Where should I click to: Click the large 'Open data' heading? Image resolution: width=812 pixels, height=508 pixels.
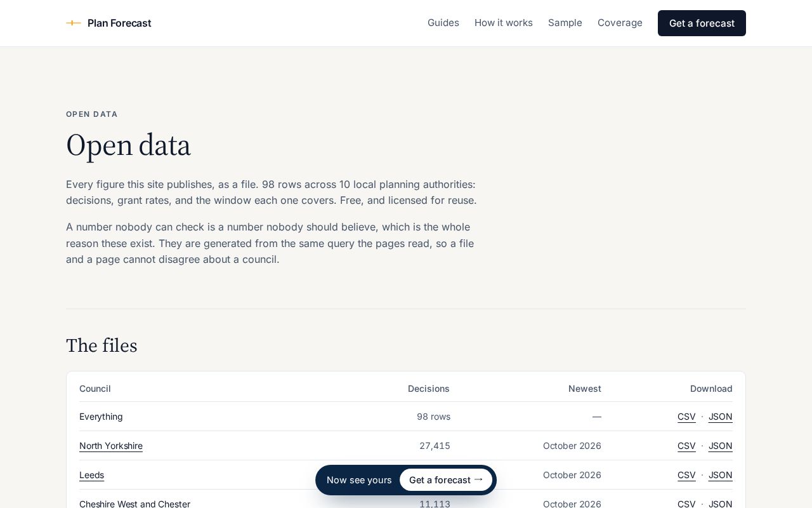tap(128, 145)
